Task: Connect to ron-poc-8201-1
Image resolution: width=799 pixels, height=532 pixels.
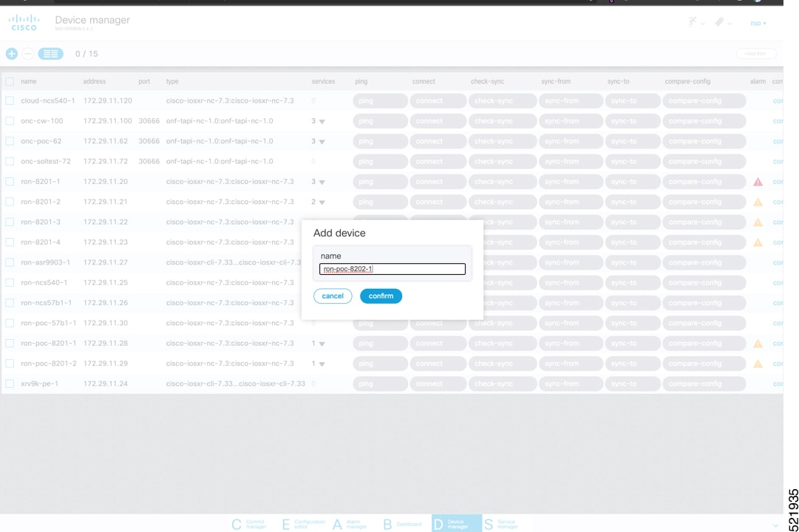Action: tap(438, 344)
